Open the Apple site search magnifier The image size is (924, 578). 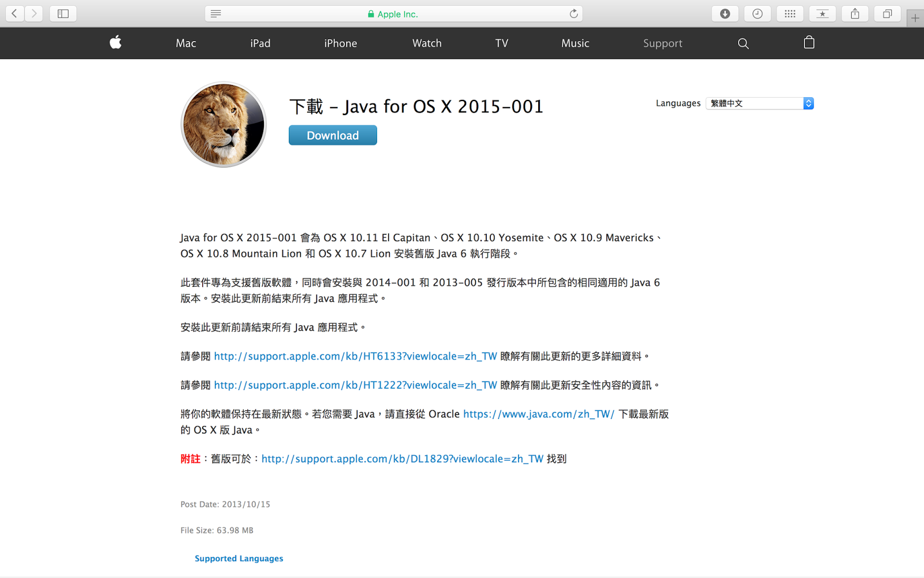point(743,43)
